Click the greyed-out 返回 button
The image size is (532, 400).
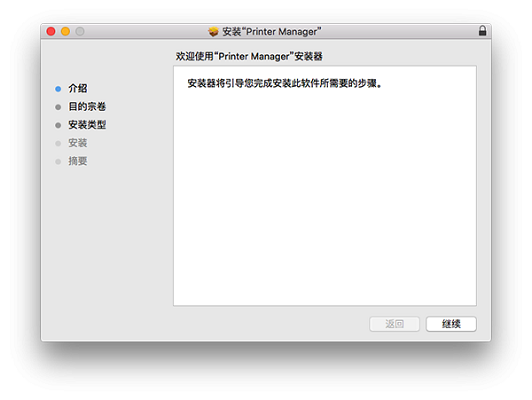point(394,324)
